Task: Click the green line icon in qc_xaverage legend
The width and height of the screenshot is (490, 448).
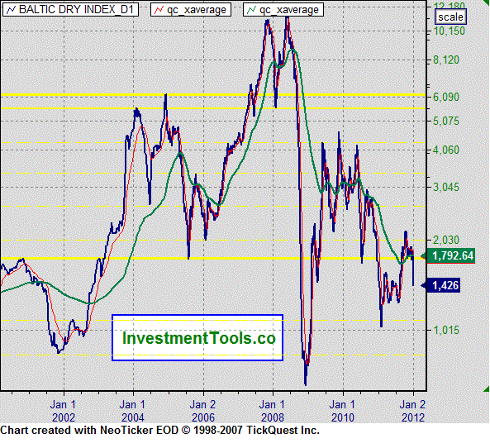Action: [251, 10]
